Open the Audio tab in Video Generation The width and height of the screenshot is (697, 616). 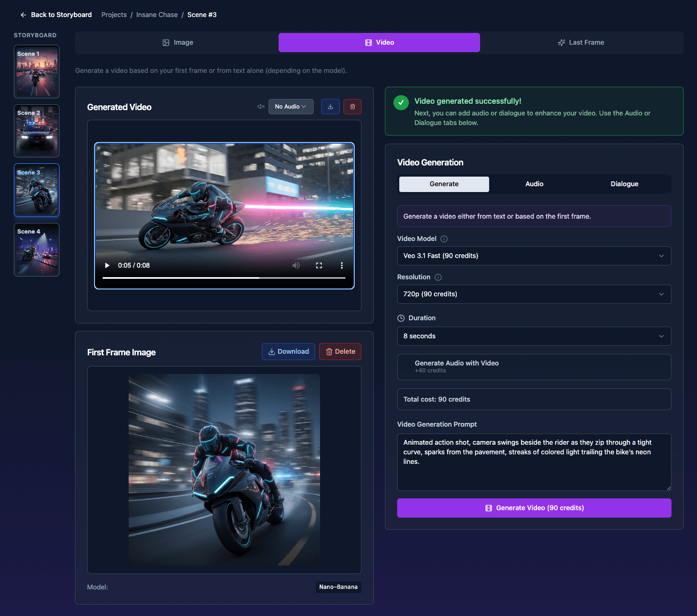(534, 184)
